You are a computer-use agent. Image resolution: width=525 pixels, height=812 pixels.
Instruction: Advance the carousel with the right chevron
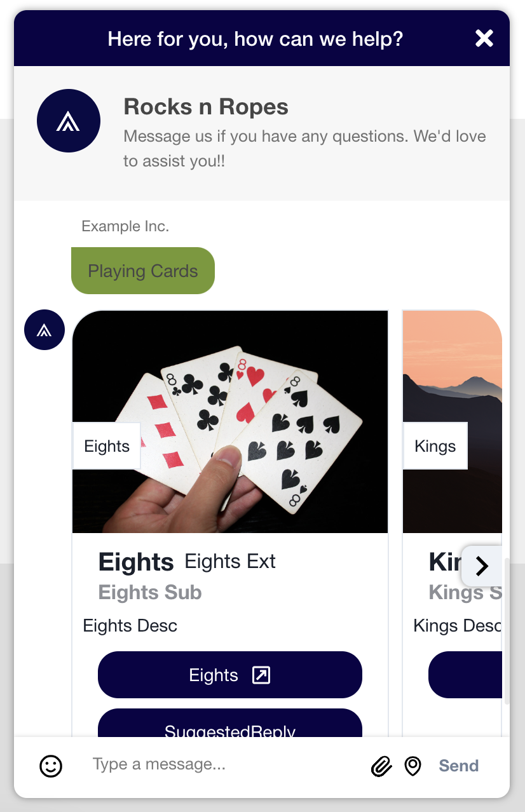pyautogui.click(x=482, y=565)
